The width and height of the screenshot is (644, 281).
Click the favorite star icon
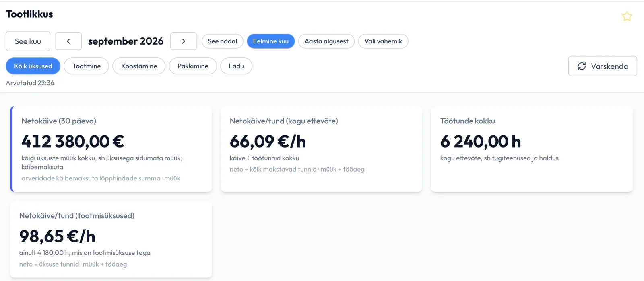(x=627, y=16)
